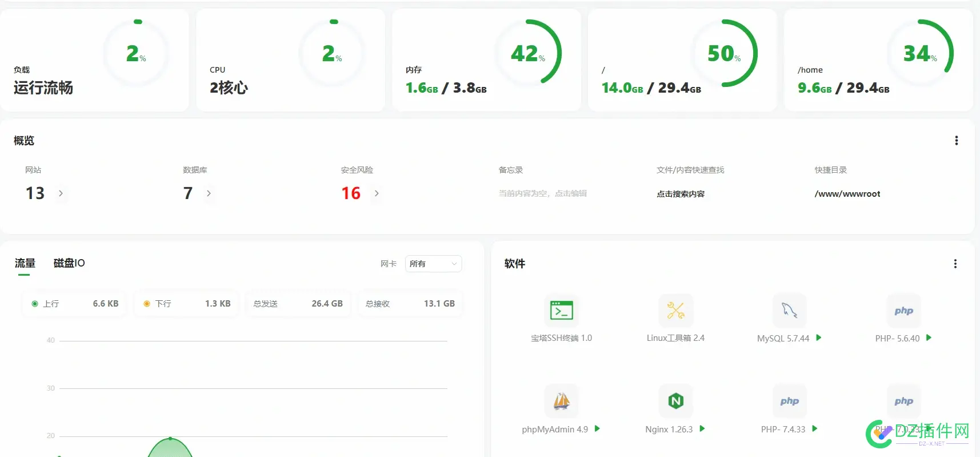Click the play arrow next to PHP-7.4.33
This screenshot has height=457, width=980.
click(815, 428)
